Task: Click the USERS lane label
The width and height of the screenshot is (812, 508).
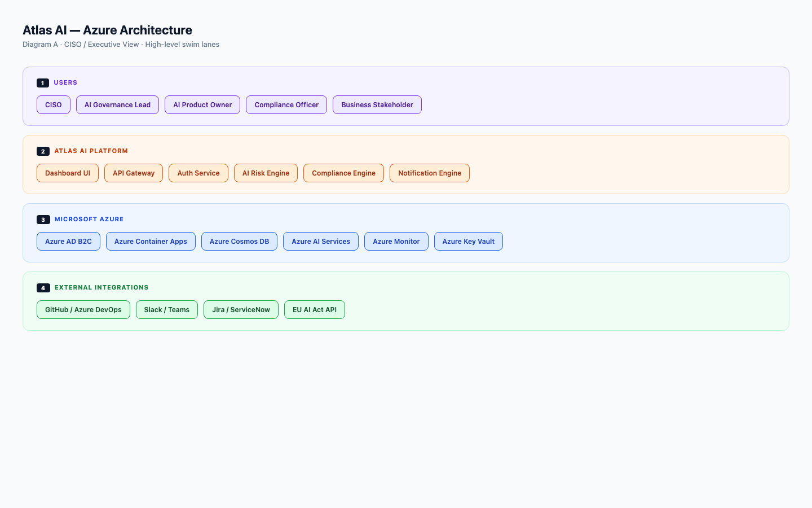Action: [x=65, y=82]
